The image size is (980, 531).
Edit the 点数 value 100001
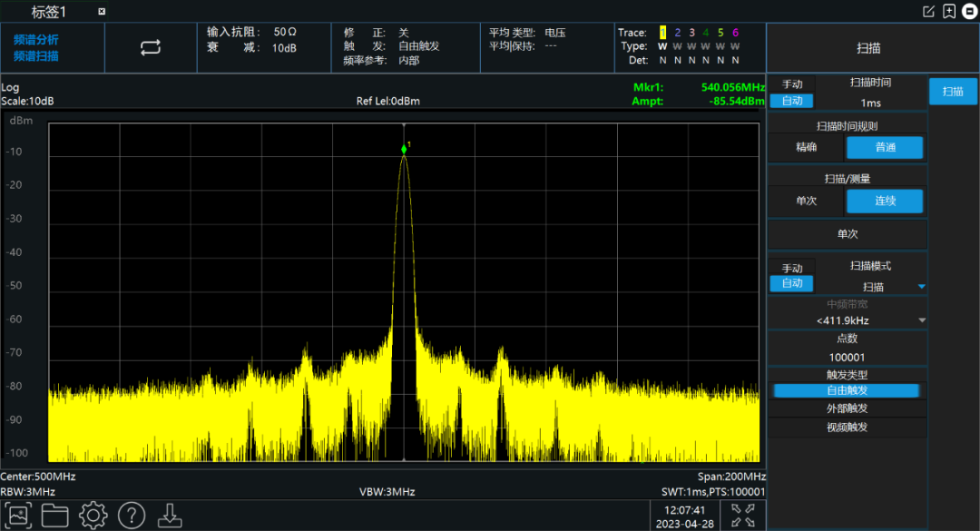point(848,357)
